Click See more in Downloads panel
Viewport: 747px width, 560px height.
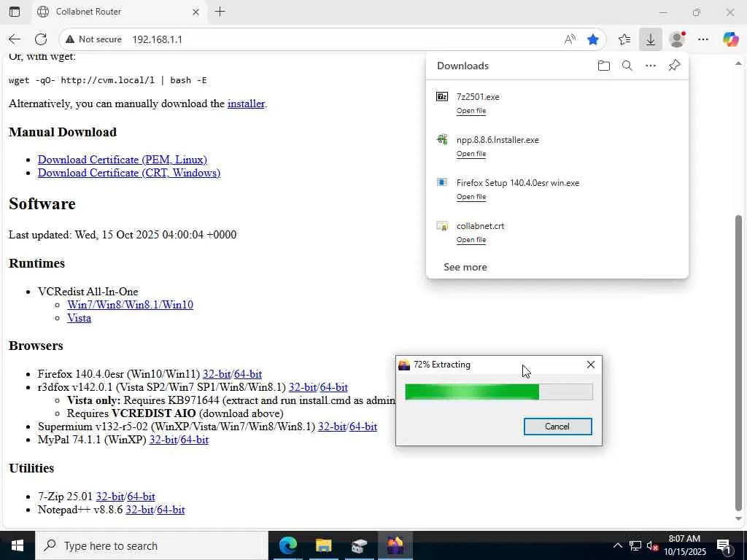[465, 267]
